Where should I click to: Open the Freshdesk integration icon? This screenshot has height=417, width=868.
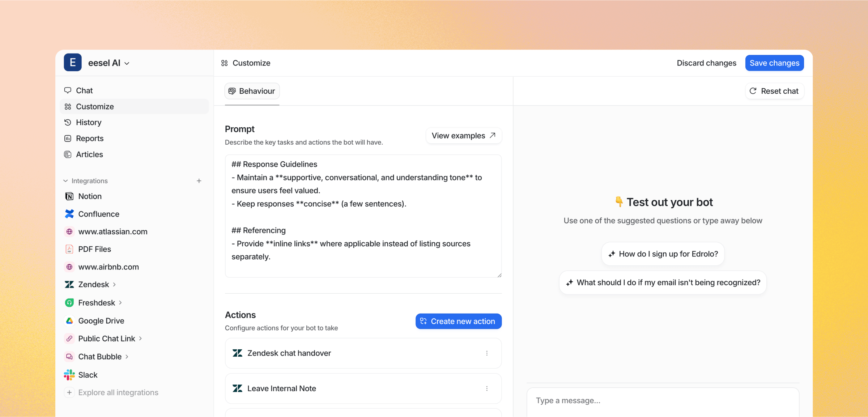coord(69,302)
